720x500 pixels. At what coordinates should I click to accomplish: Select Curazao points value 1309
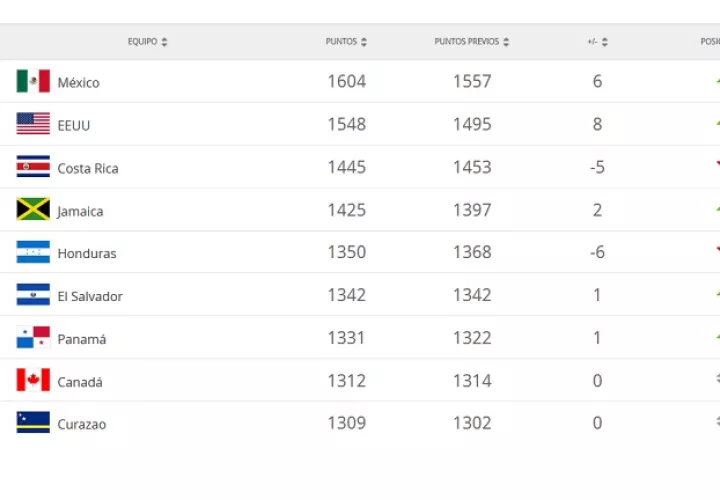[347, 423]
